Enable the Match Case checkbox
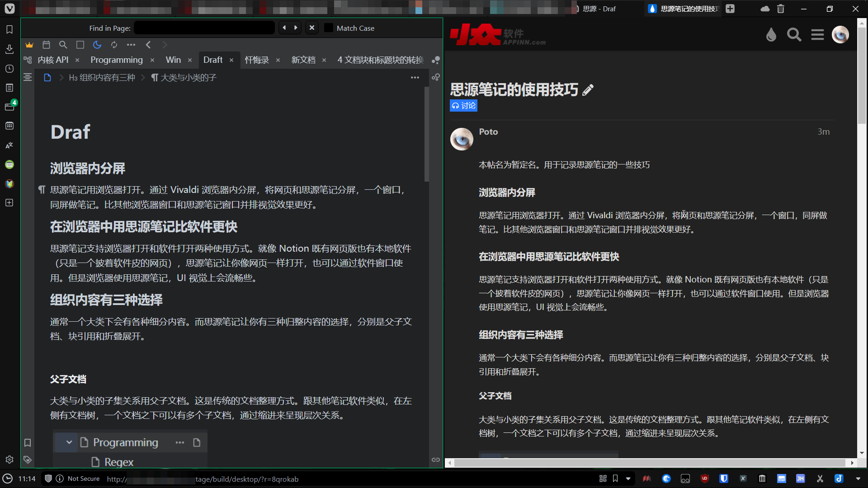This screenshot has width=868, height=488. 329,28
